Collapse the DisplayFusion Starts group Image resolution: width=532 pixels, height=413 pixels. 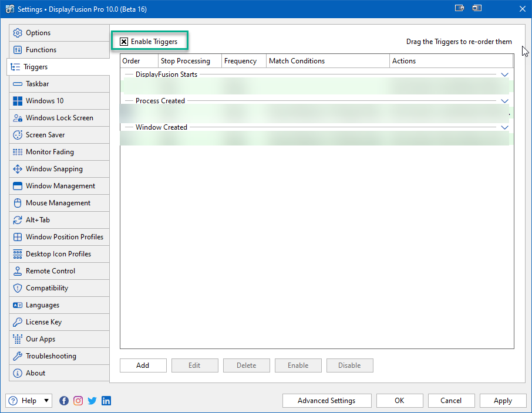click(504, 75)
